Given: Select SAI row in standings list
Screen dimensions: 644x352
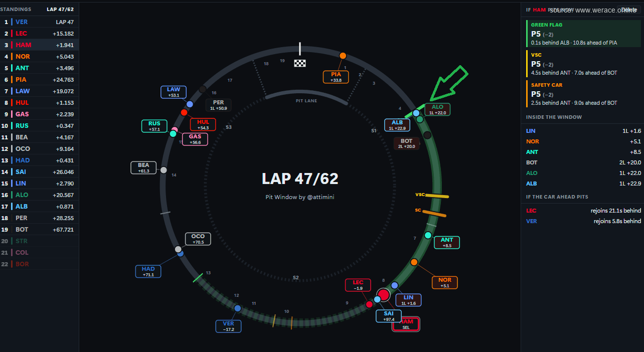Looking at the screenshot, I should pos(39,172).
